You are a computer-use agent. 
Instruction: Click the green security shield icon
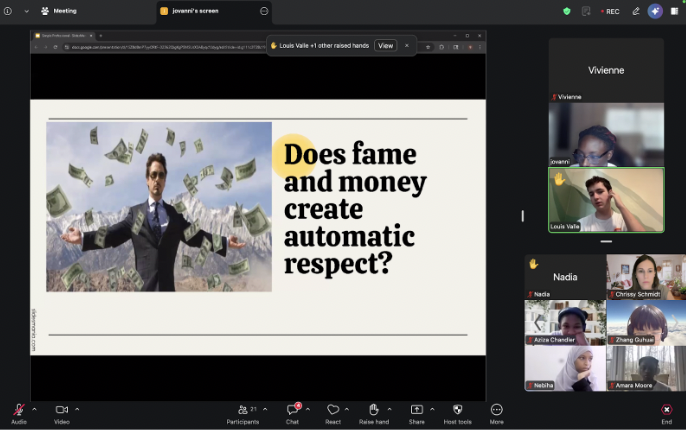tap(567, 11)
